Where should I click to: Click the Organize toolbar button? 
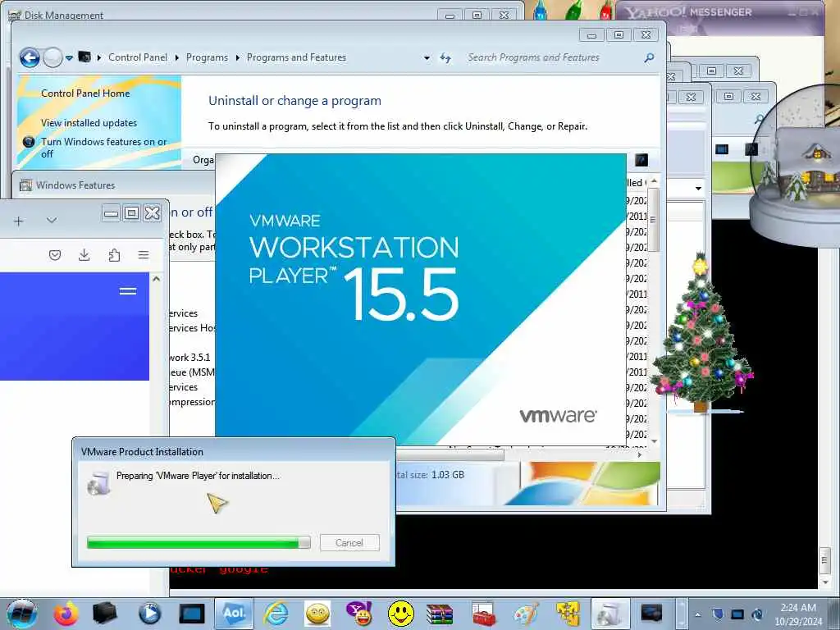tap(203, 160)
